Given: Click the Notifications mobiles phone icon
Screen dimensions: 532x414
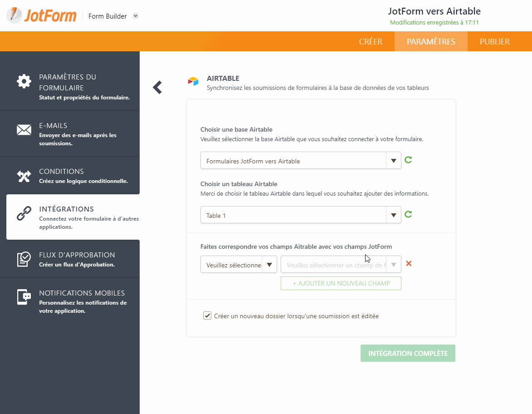Looking at the screenshot, I should click(24, 297).
